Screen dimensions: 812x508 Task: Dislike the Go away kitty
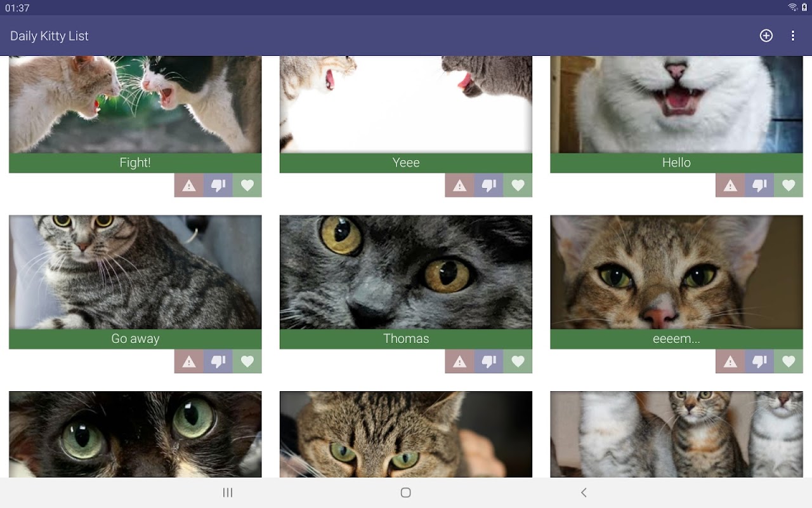pyautogui.click(x=218, y=361)
